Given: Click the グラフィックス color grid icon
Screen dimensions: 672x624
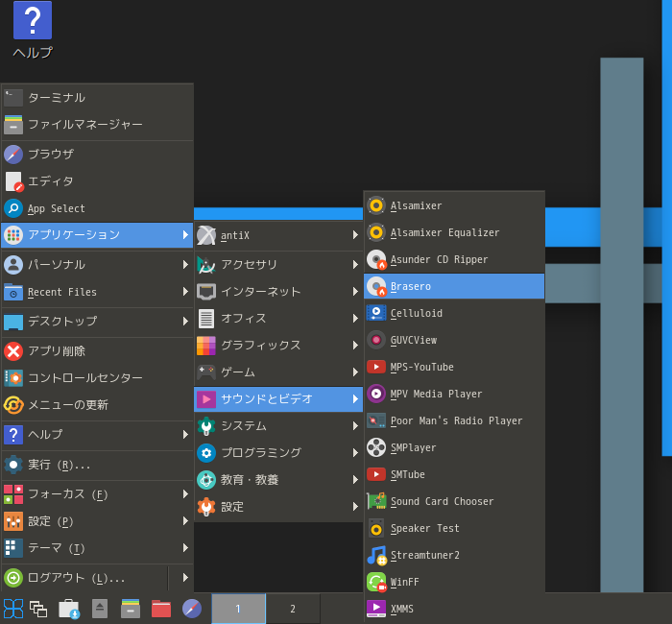Looking at the screenshot, I should pos(206,346).
